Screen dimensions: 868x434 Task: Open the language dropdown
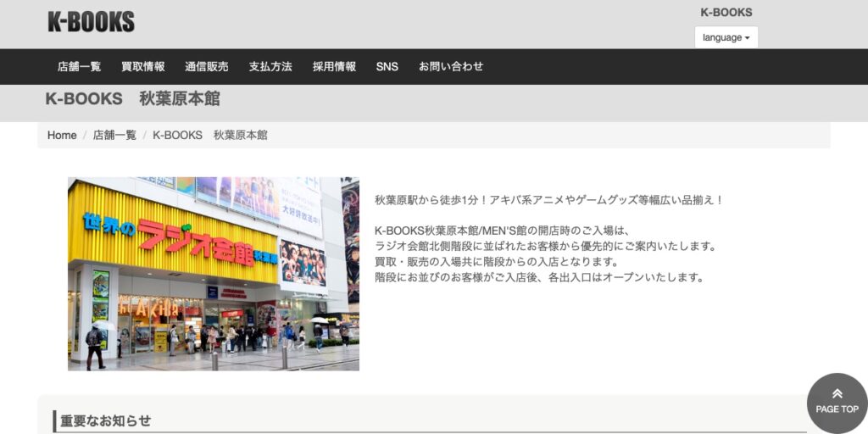point(726,37)
